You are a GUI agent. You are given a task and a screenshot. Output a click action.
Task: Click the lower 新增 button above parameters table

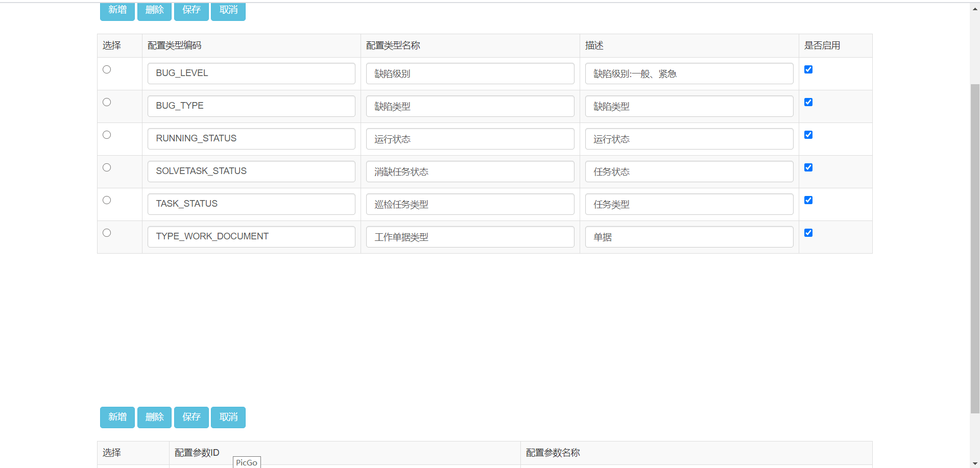click(117, 417)
